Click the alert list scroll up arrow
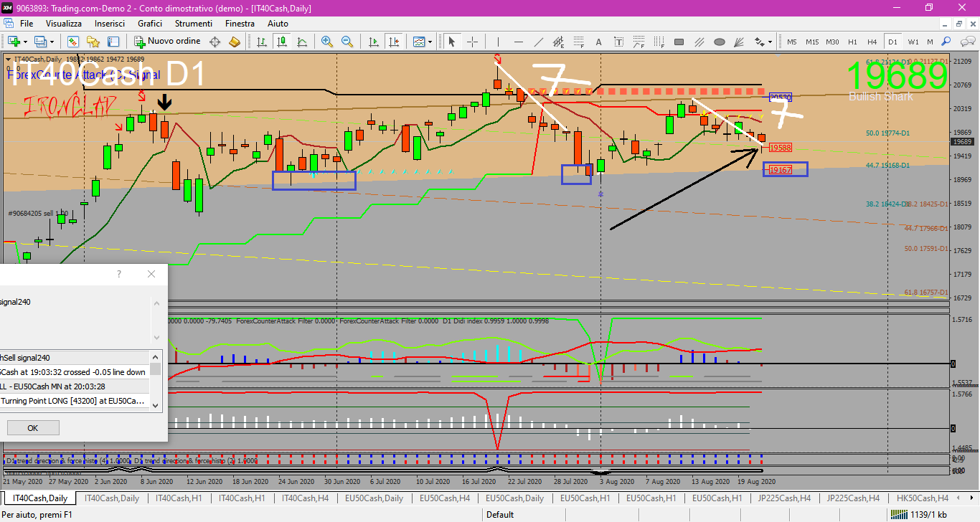Screen dimensions: 980x522 (x=156, y=356)
